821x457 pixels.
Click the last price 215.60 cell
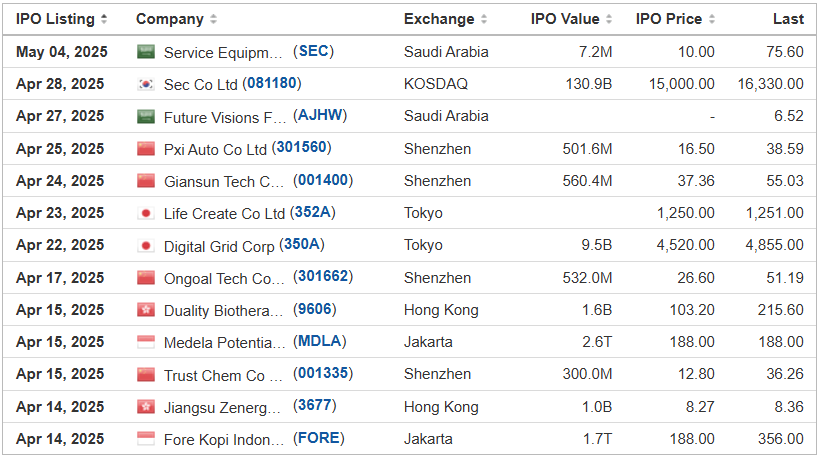tap(781, 310)
